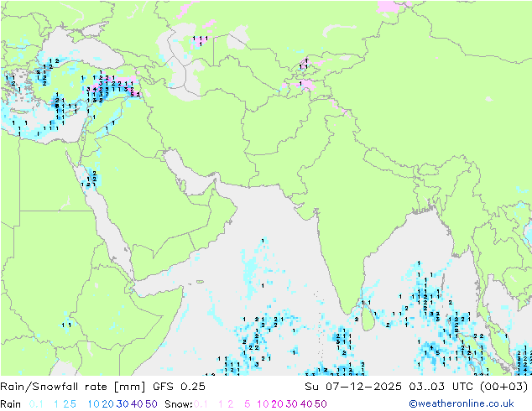Viewport: 532px width, 411px height.
Task: Pick the snow legend 5 value
Action: (248, 404)
